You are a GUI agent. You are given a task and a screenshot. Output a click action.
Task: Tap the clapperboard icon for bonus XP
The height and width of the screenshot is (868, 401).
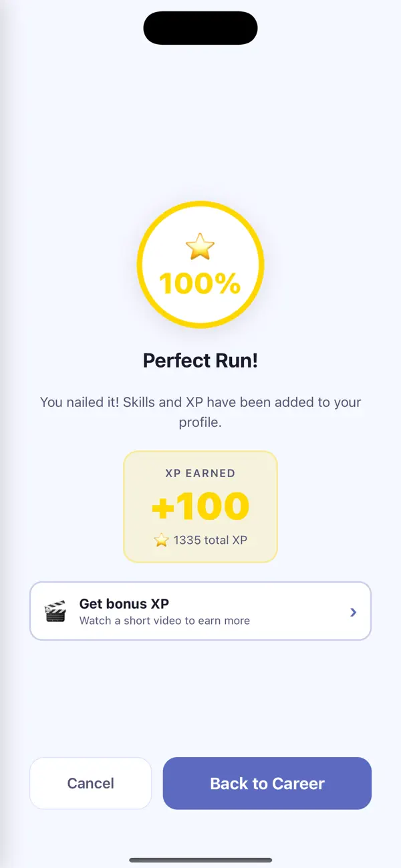(55, 611)
